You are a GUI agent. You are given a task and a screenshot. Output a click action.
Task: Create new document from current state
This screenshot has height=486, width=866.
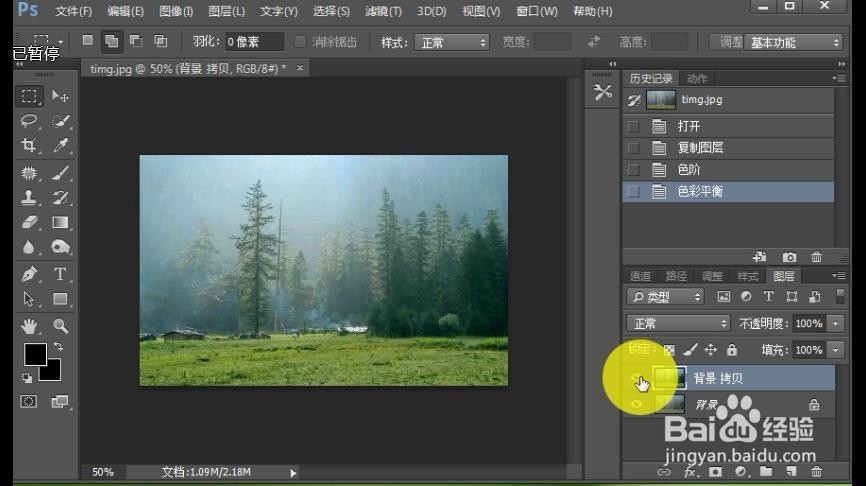pos(759,257)
